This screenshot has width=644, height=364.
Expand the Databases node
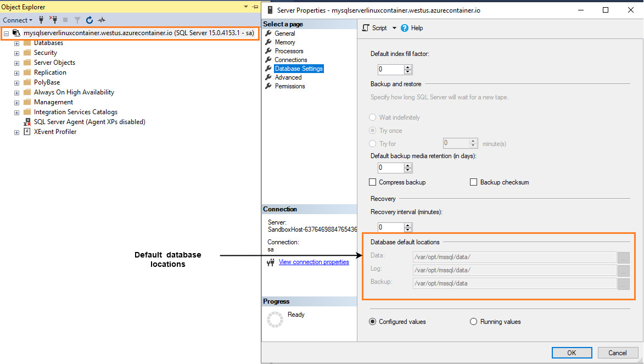coord(16,42)
